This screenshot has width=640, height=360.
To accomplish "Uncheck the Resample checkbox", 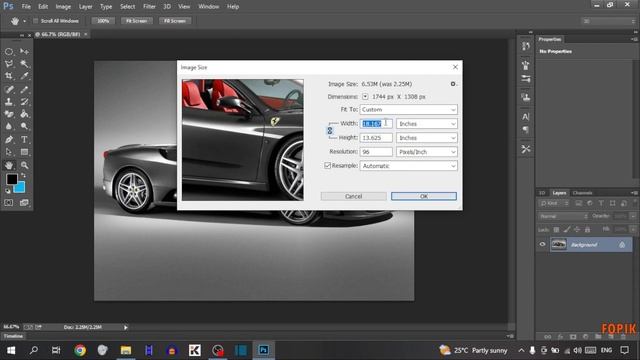I will [x=327, y=165].
